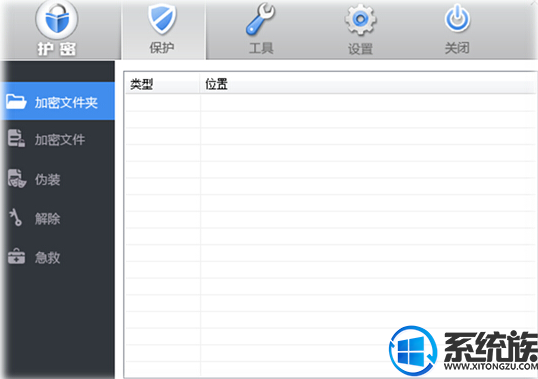The image size is (538, 379).
Task: Click the key icon for 解除
Action: coord(16,217)
